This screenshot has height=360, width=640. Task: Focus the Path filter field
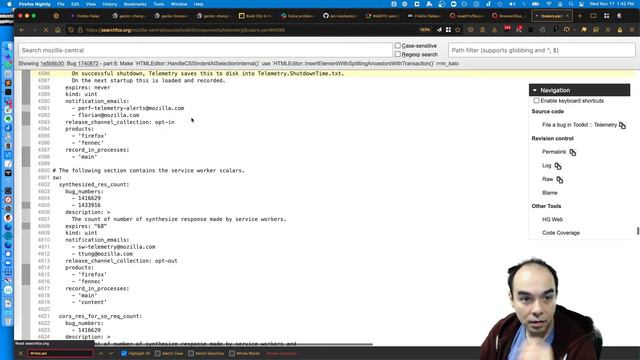click(542, 50)
